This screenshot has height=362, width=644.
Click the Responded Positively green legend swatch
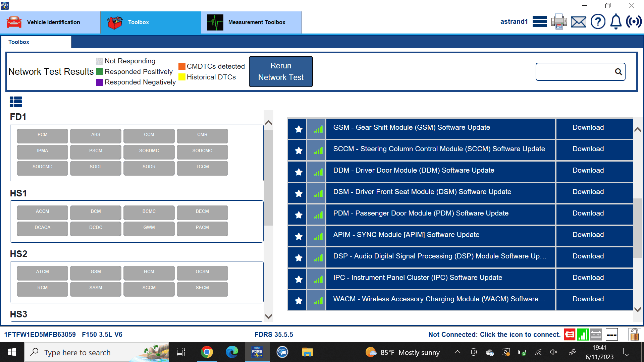click(100, 72)
